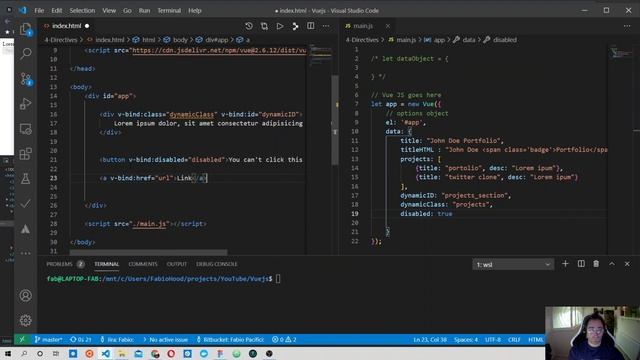Switch to the main.js editor tab
640x360 pixels.
tap(363, 26)
